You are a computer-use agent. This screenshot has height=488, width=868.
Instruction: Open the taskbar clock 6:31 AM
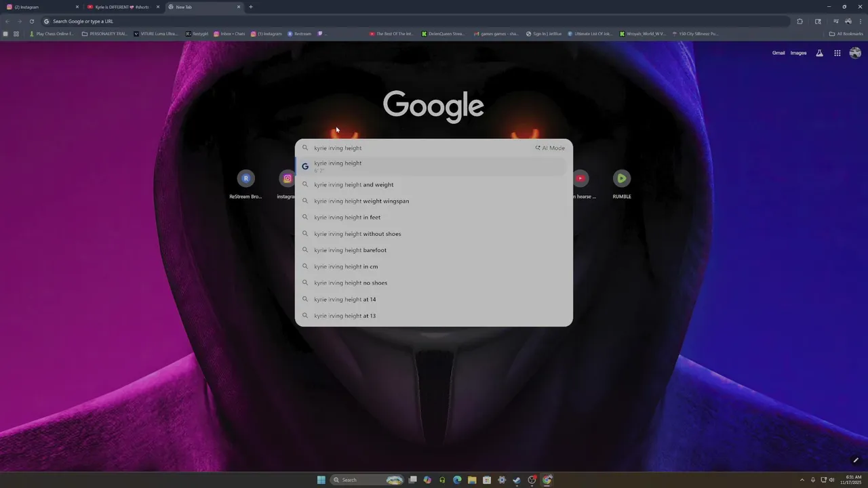(849, 480)
